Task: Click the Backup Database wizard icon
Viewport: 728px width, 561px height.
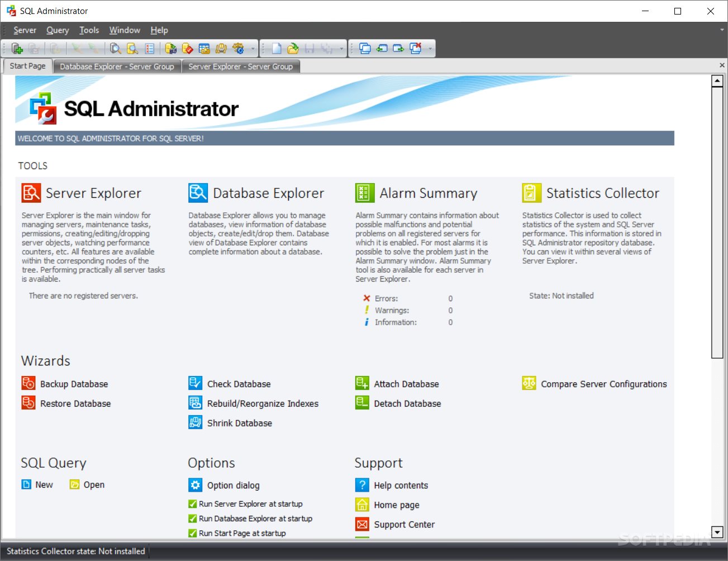Action: 28,383
